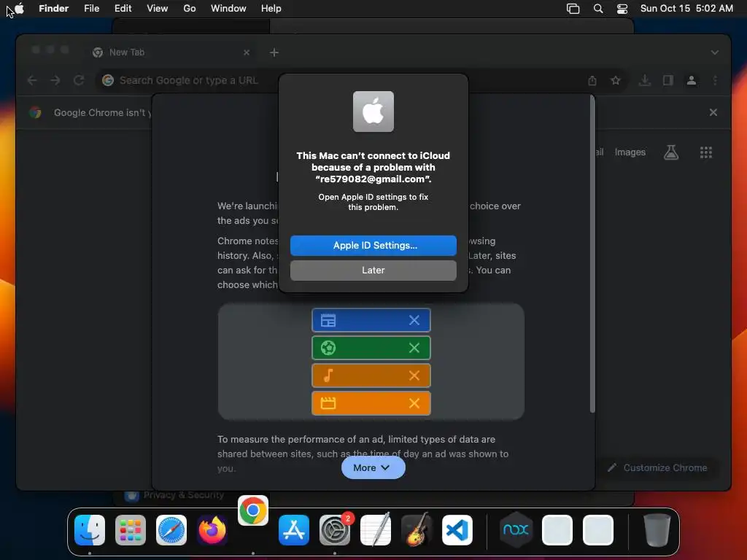Click the Customize Chrome button
Image resolution: width=747 pixels, height=560 pixels.
(657, 467)
